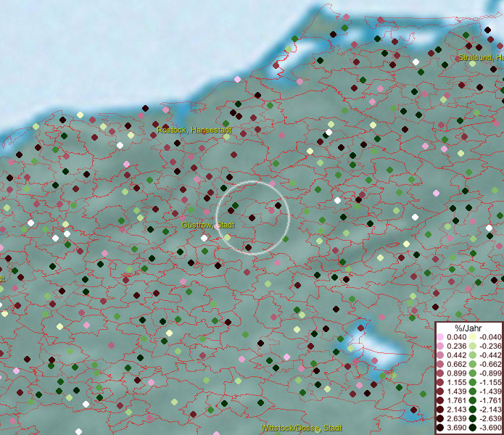Select the Güstrow, Stadt map label
Image resolution: width=504 pixels, height=435 pixels.
[207, 225]
